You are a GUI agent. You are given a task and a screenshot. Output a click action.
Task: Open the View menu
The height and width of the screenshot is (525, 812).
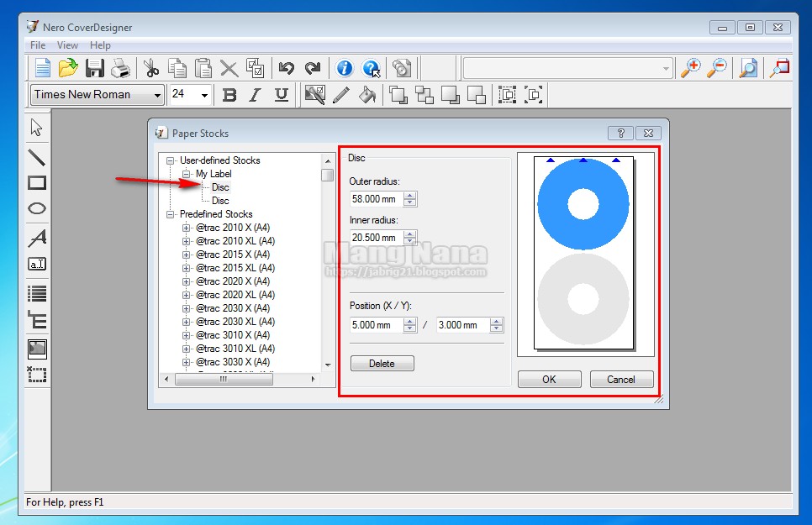pyautogui.click(x=67, y=45)
